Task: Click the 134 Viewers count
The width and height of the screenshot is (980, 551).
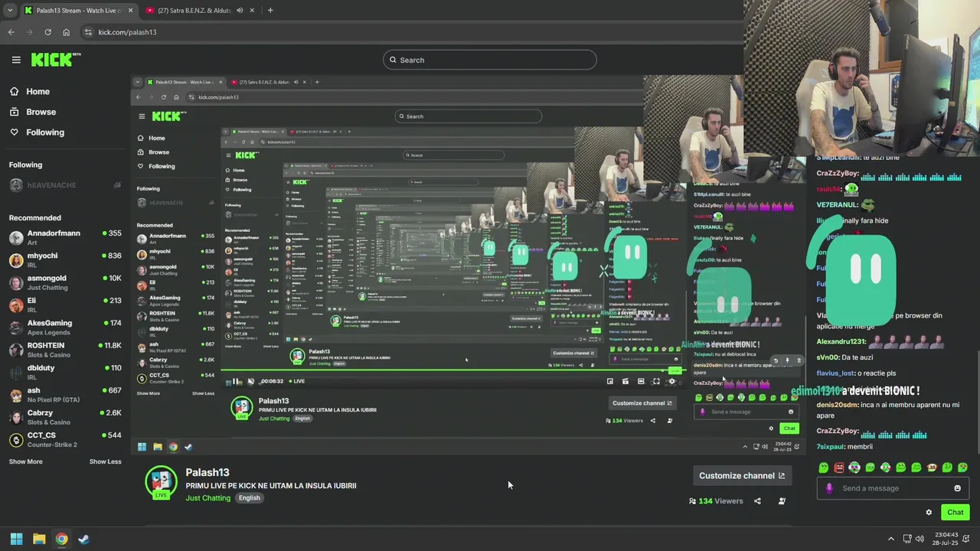Action: pyautogui.click(x=716, y=501)
